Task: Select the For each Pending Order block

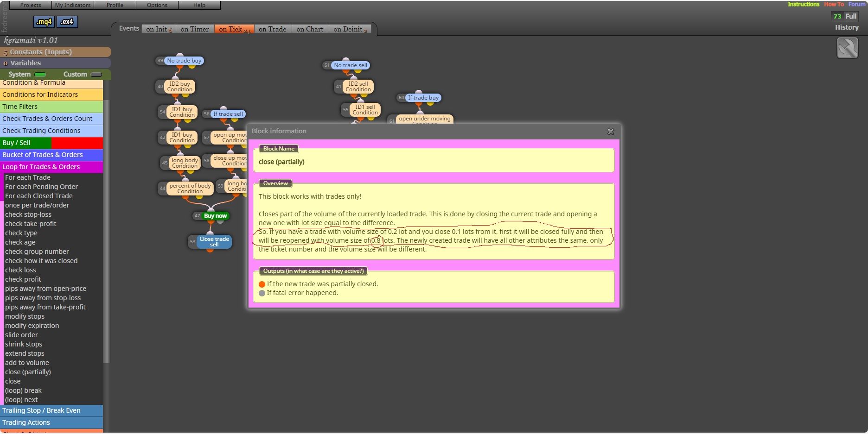Action: click(41, 187)
